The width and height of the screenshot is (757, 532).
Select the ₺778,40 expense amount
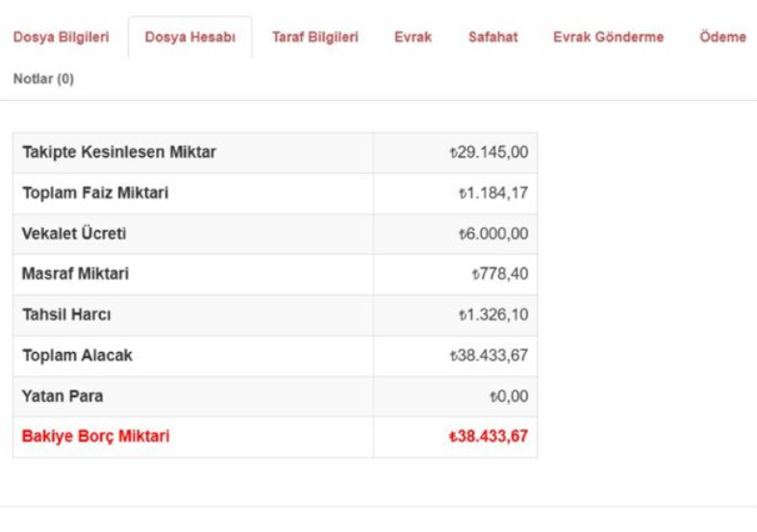[499, 274]
